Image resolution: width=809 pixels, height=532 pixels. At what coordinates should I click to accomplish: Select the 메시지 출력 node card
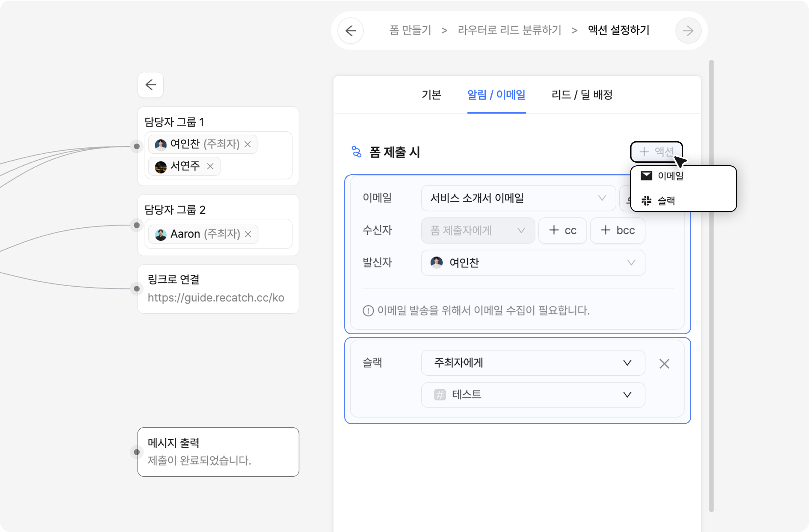click(x=218, y=452)
